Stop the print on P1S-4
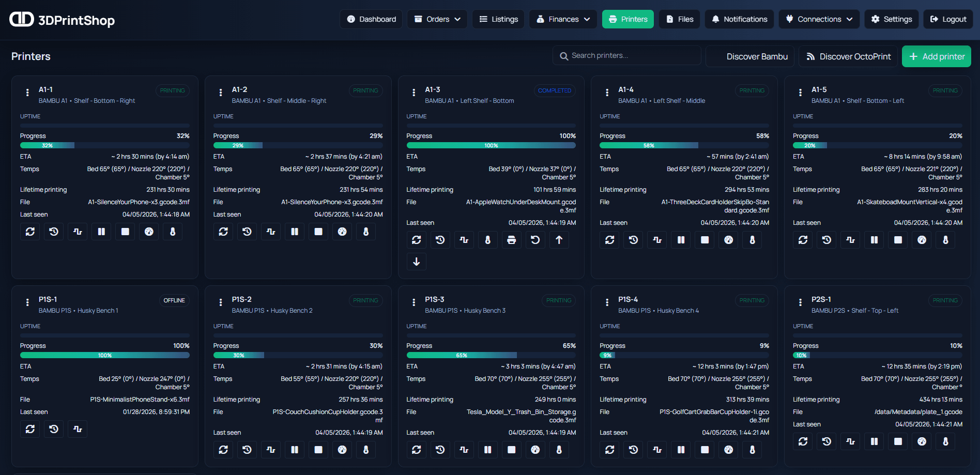 pos(705,450)
